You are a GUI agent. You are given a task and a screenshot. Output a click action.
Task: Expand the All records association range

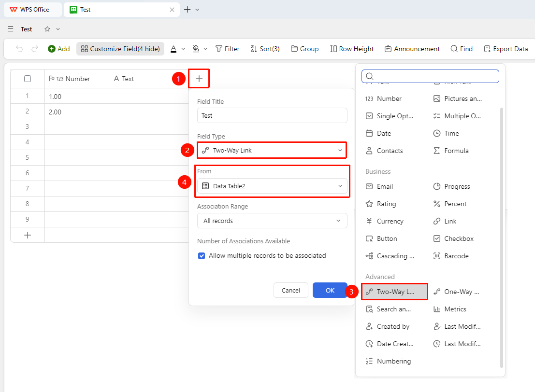coord(272,221)
